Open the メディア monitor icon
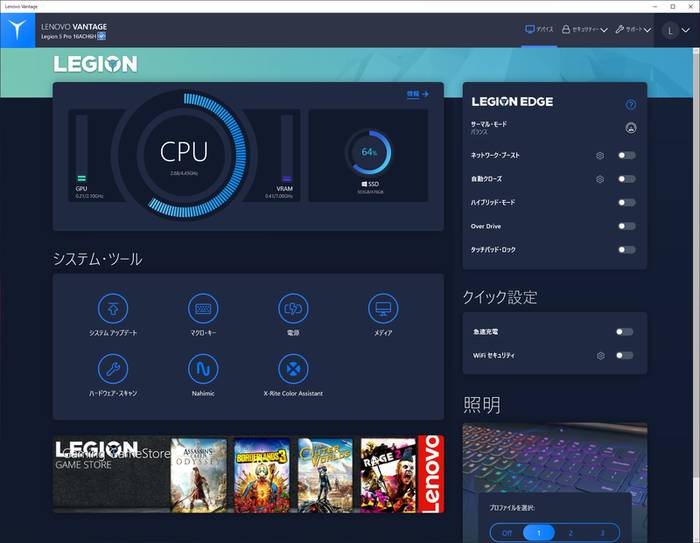 pos(383,308)
